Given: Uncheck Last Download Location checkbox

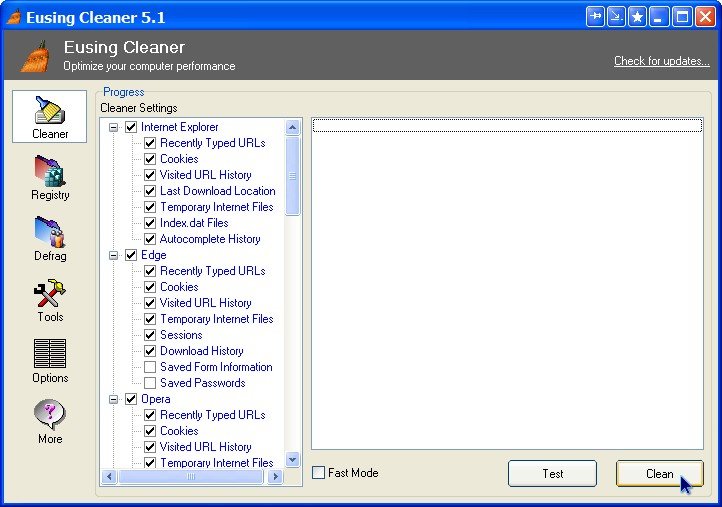Looking at the screenshot, I should tap(150, 191).
